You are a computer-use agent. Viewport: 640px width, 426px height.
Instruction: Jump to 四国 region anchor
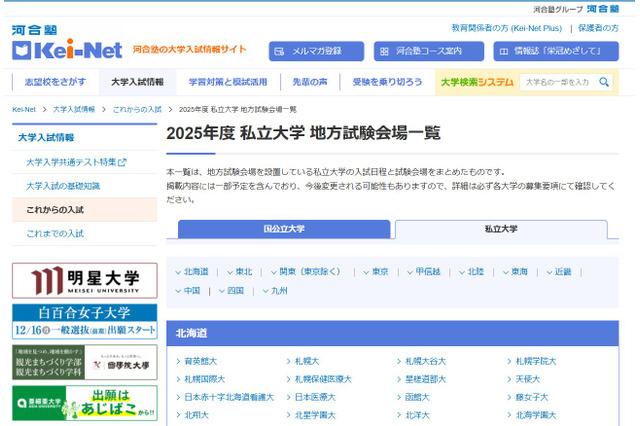click(x=231, y=291)
